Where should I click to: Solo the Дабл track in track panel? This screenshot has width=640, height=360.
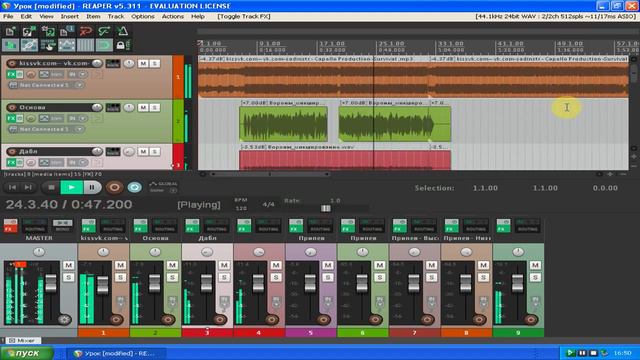(x=154, y=151)
